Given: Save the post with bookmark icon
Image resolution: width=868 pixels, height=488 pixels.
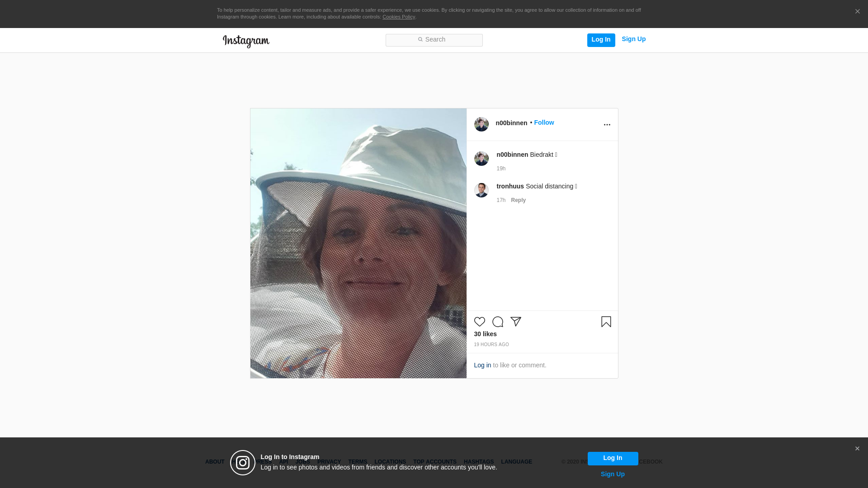Looking at the screenshot, I should tap(606, 322).
